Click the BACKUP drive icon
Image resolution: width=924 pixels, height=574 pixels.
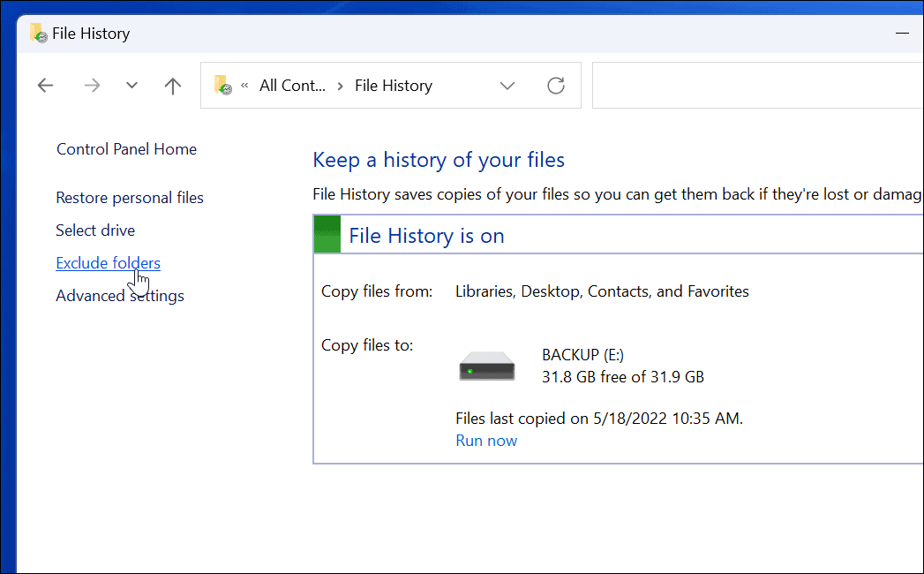486,365
